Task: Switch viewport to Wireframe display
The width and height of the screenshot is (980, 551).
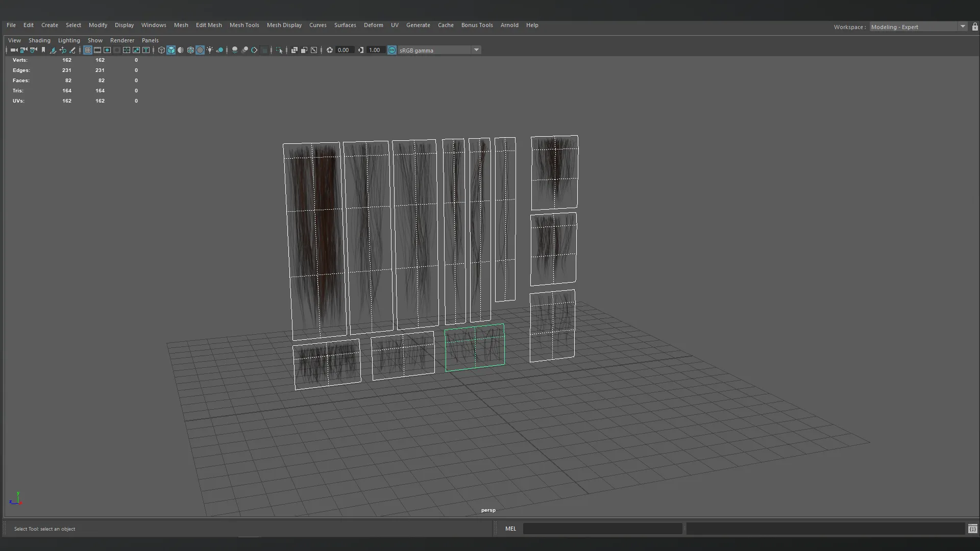Action: coord(161,50)
